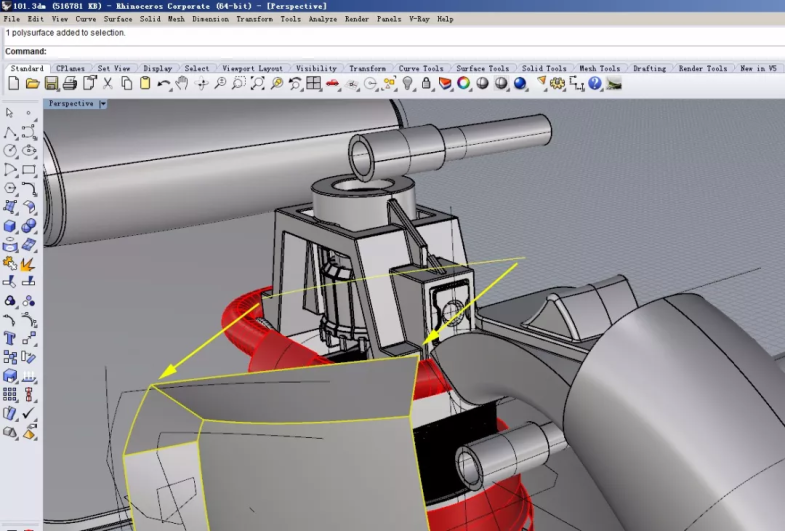Open Options with the gear icon

(558, 84)
